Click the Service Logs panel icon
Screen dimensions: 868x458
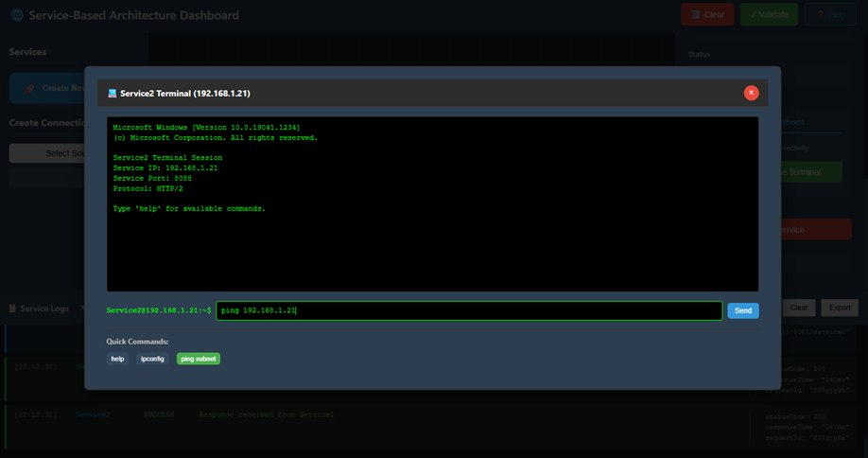pos(12,308)
